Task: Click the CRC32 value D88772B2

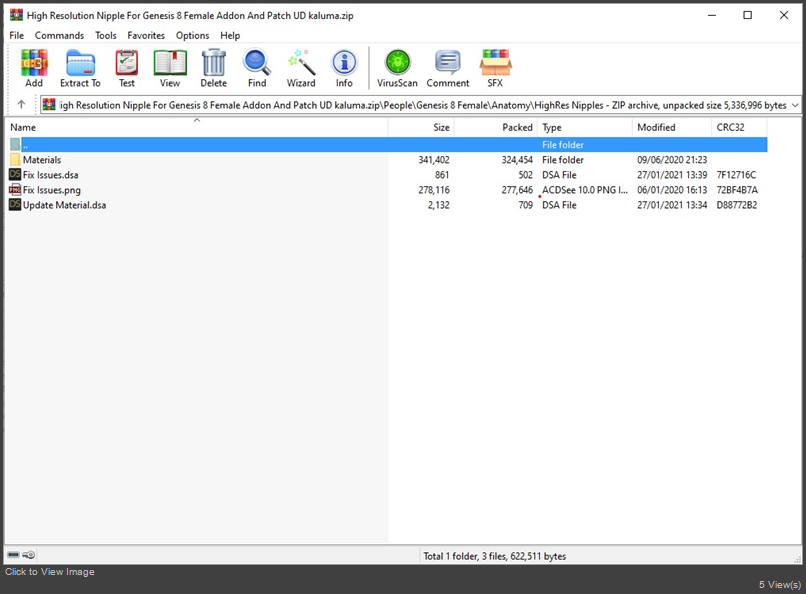Action: tap(737, 205)
